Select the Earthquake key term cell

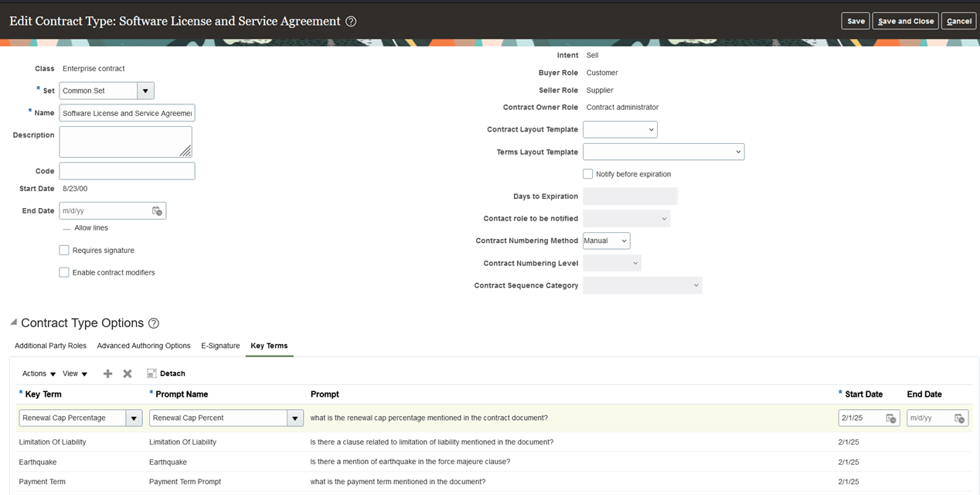(x=38, y=462)
